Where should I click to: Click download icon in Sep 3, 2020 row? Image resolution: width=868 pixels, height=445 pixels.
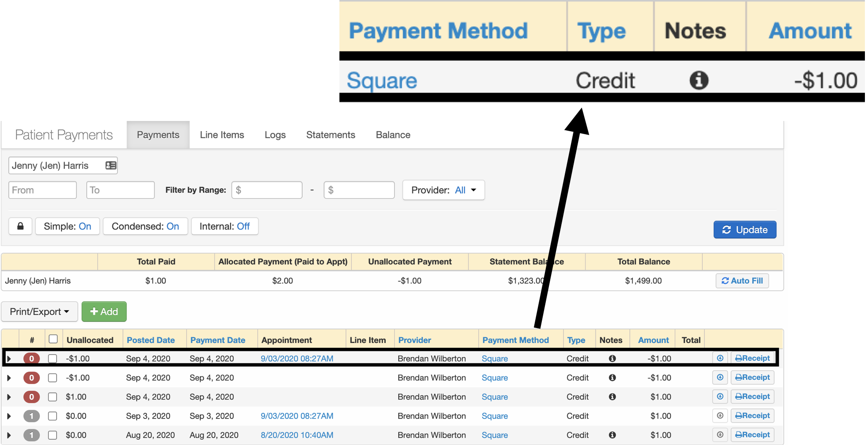point(720,415)
